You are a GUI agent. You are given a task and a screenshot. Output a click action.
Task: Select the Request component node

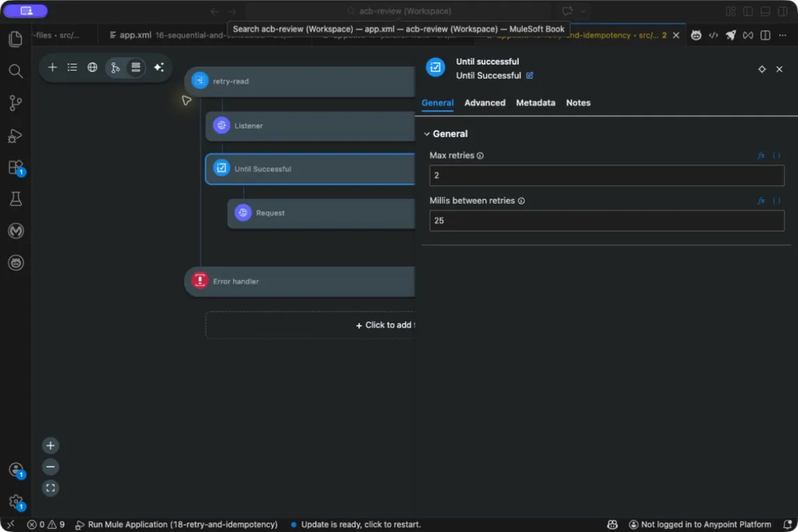click(321, 213)
